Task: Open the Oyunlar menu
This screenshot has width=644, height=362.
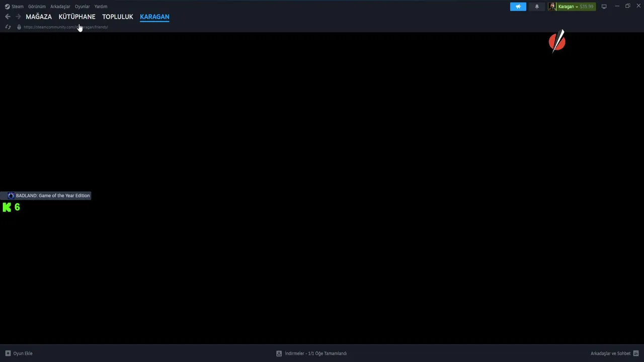Action: click(83, 7)
